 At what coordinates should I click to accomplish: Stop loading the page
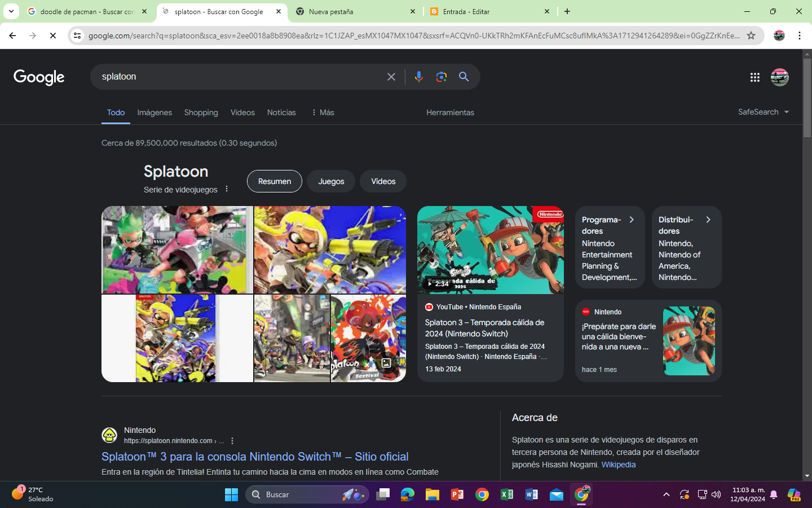click(53, 36)
